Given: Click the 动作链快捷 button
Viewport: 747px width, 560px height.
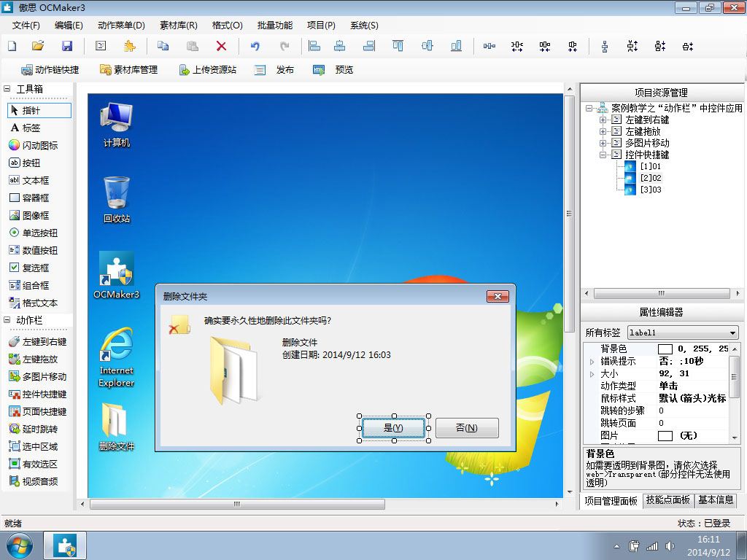Looking at the screenshot, I should click(x=50, y=70).
